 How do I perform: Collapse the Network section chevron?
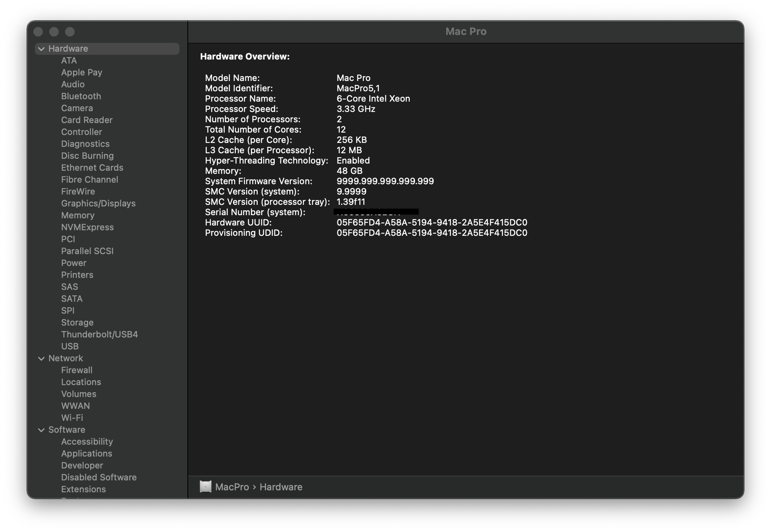coord(41,359)
